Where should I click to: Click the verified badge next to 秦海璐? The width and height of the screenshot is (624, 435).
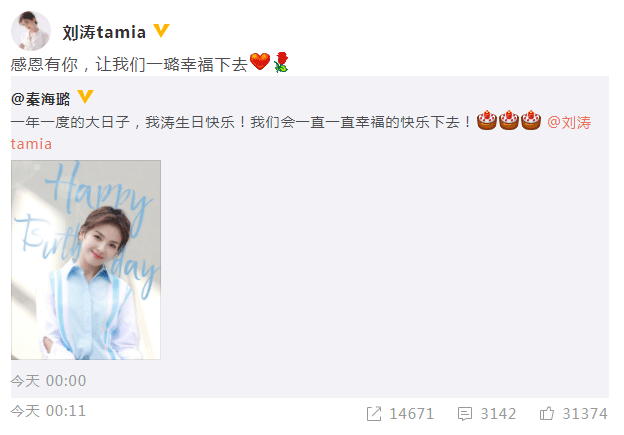click(85, 97)
